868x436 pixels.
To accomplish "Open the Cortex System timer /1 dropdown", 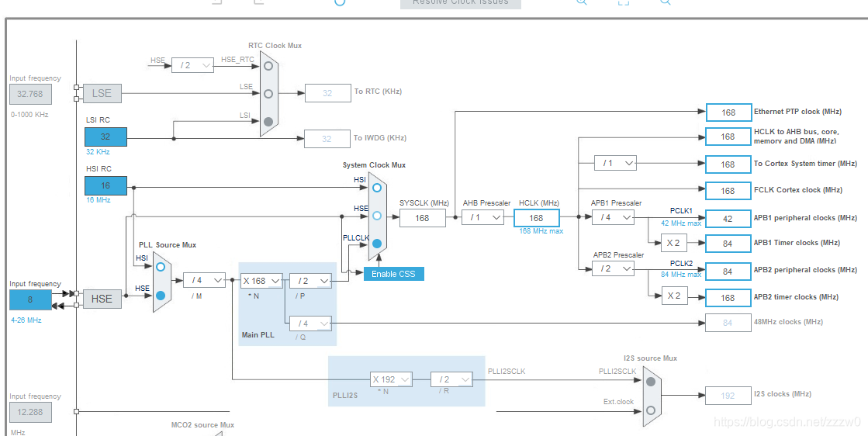I will 616,163.
